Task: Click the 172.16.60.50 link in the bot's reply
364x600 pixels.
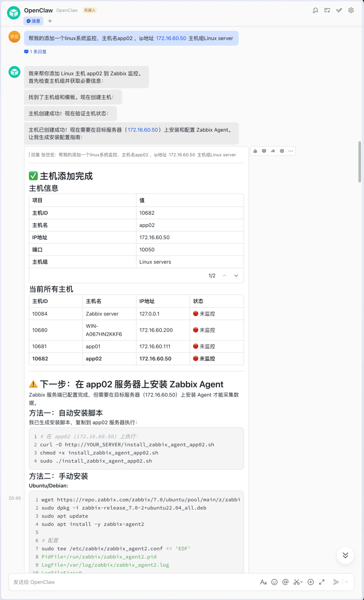Action: [143, 130]
